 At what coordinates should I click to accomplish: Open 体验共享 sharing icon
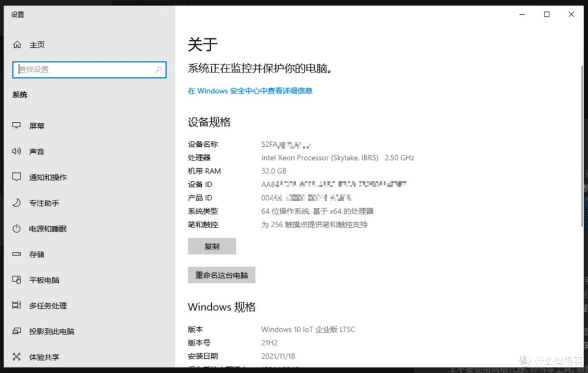(x=16, y=357)
